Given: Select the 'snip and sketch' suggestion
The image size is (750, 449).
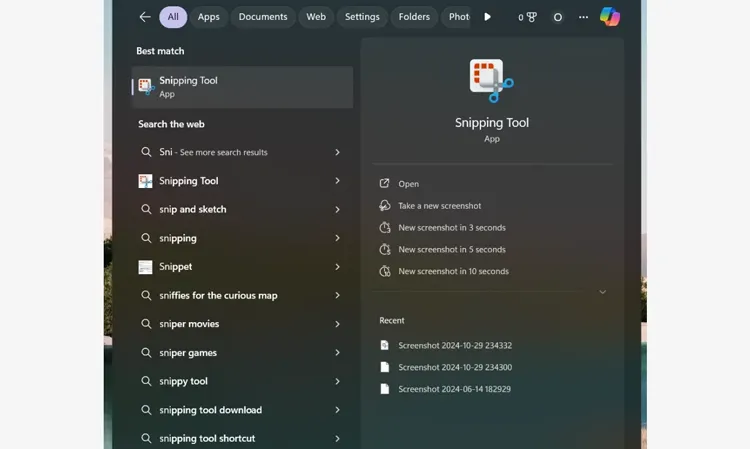Looking at the screenshot, I should [x=243, y=209].
